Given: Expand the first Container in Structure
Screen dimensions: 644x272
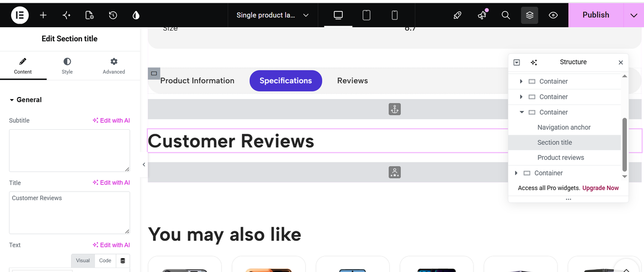Looking at the screenshot, I should [x=521, y=81].
